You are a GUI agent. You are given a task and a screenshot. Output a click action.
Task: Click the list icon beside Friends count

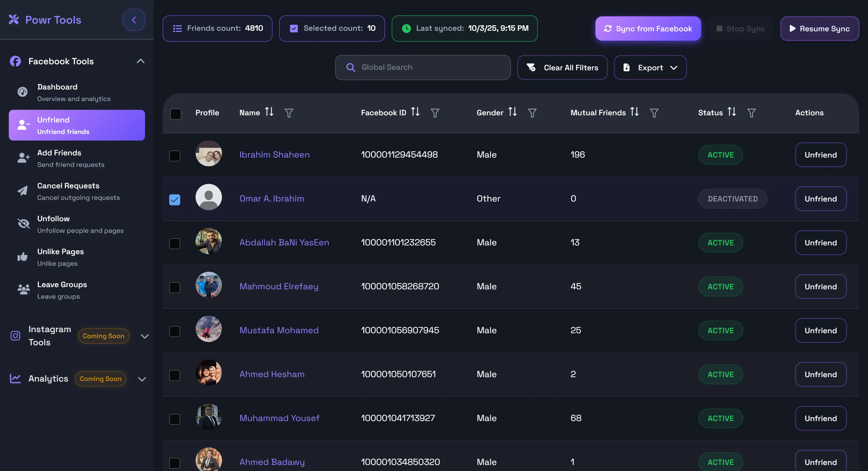click(177, 29)
